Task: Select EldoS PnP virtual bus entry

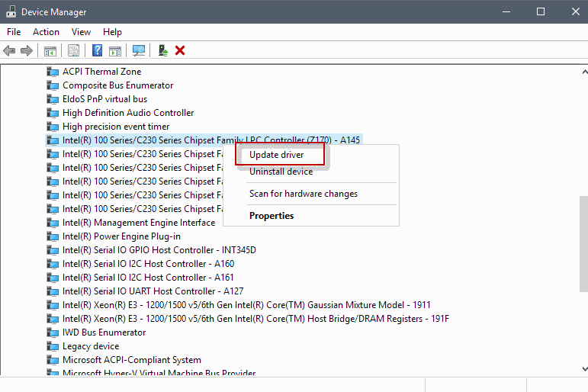Action: tap(104, 99)
